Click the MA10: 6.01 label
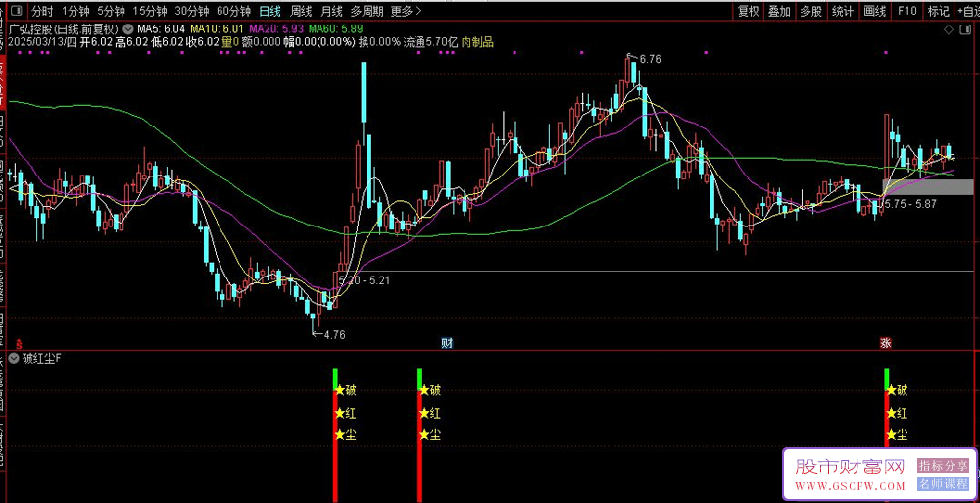Viewport: 980px width, 503px height. pyautogui.click(x=217, y=29)
